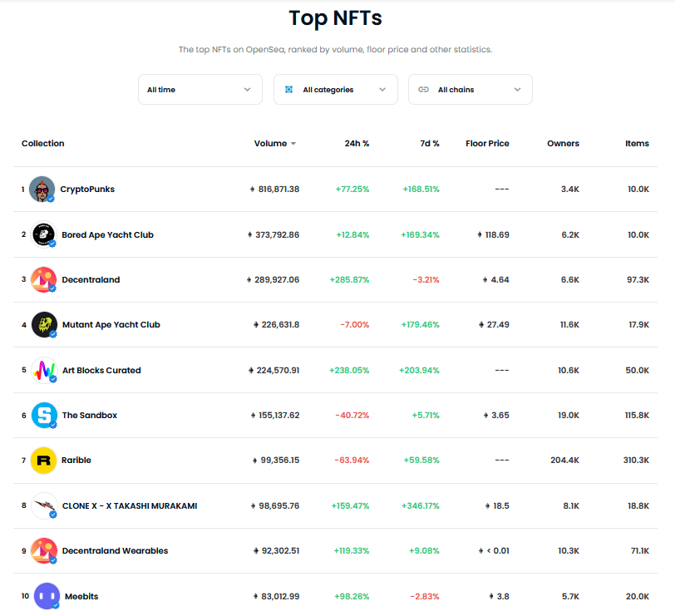Expand the All time dropdown
This screenshot has width=675, height=616.
pos(200,90)
